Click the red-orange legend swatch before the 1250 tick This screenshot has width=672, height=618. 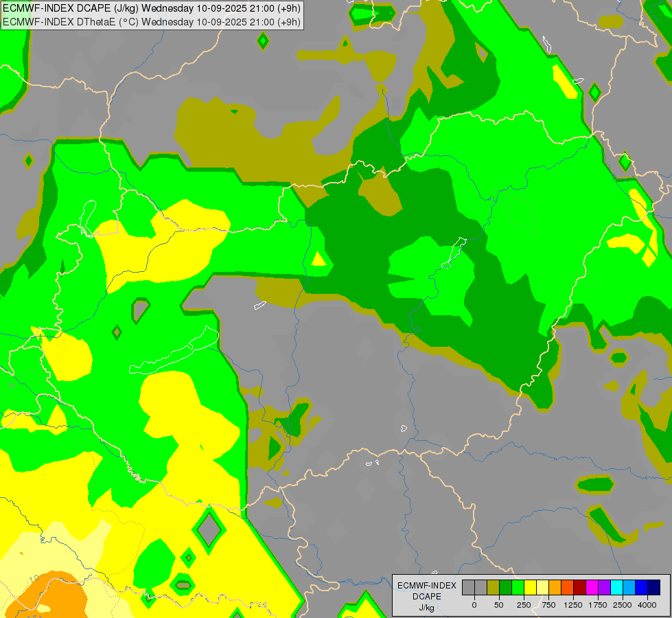point(568,588)
